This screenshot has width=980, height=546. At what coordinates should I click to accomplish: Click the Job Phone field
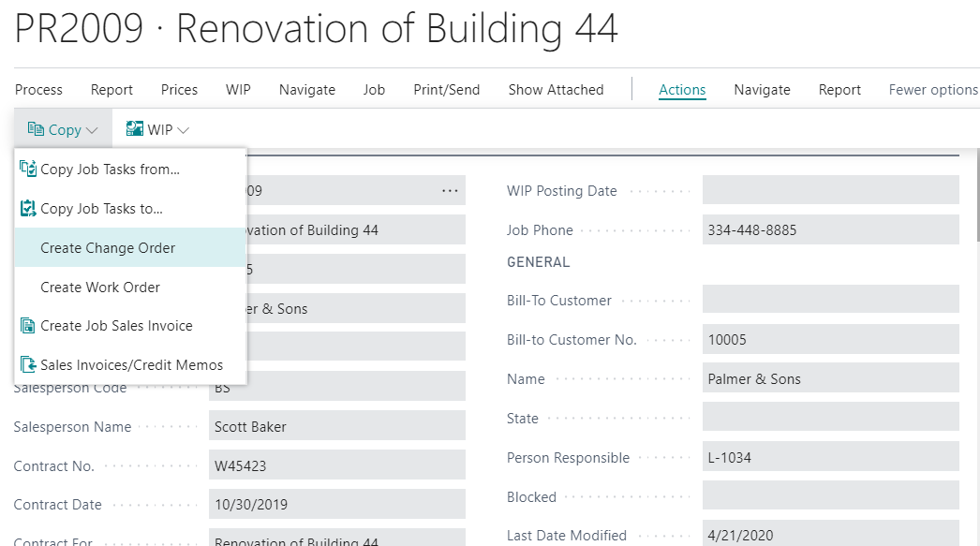(830, 229)
